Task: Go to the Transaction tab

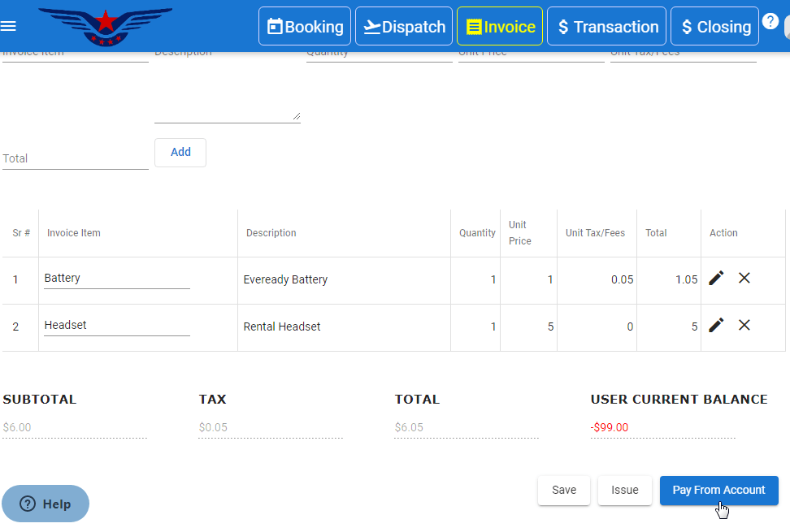Action: pyautogui.click(x=606, y=26)
